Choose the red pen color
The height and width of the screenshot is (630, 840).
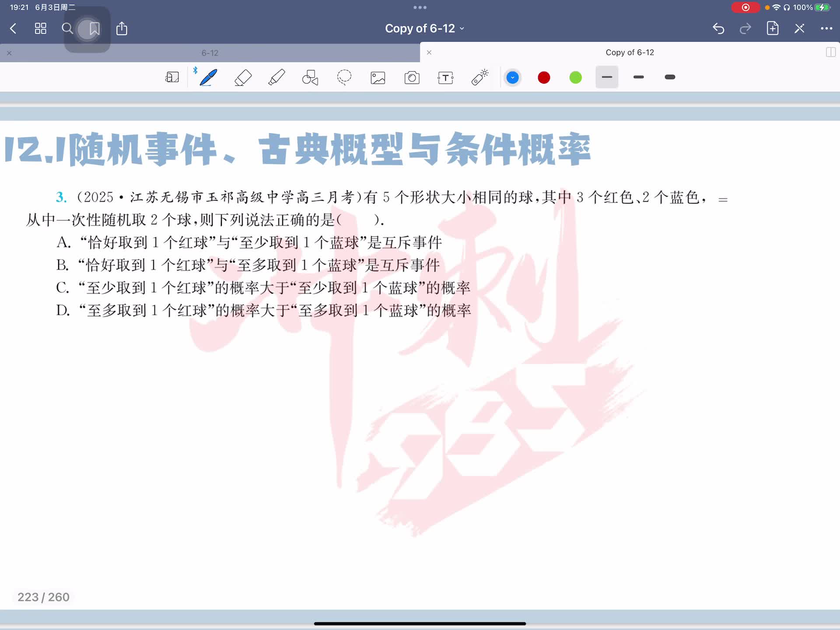tap(544, 77)
